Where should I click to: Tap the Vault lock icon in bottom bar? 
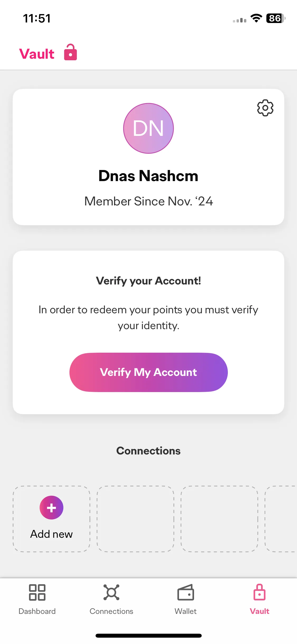point(260,592)
